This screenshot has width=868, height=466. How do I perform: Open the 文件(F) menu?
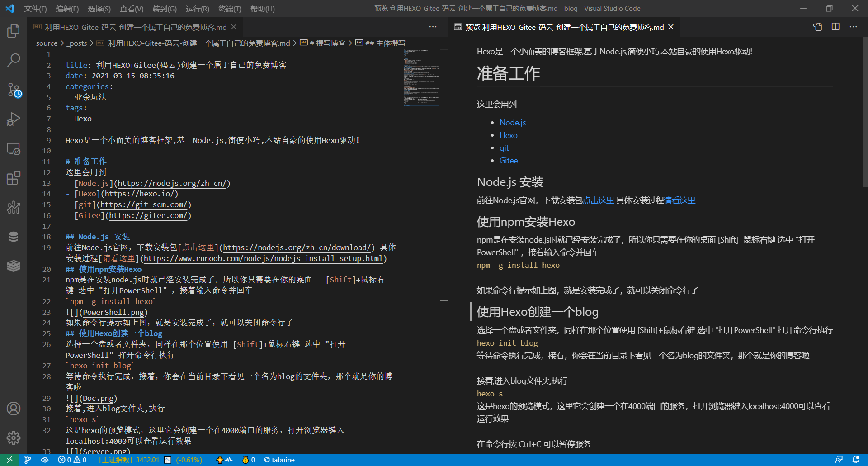coord(35,9)
